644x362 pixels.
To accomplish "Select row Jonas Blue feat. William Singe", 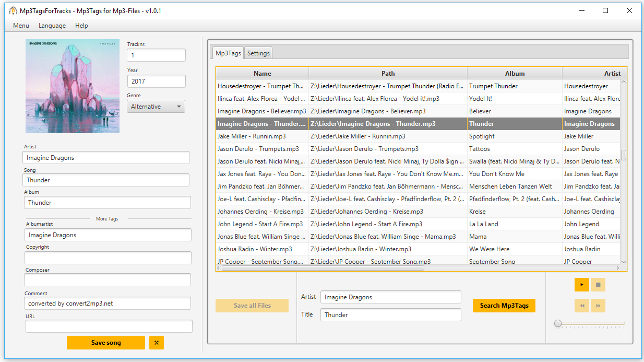I will (x=418, y=237).
